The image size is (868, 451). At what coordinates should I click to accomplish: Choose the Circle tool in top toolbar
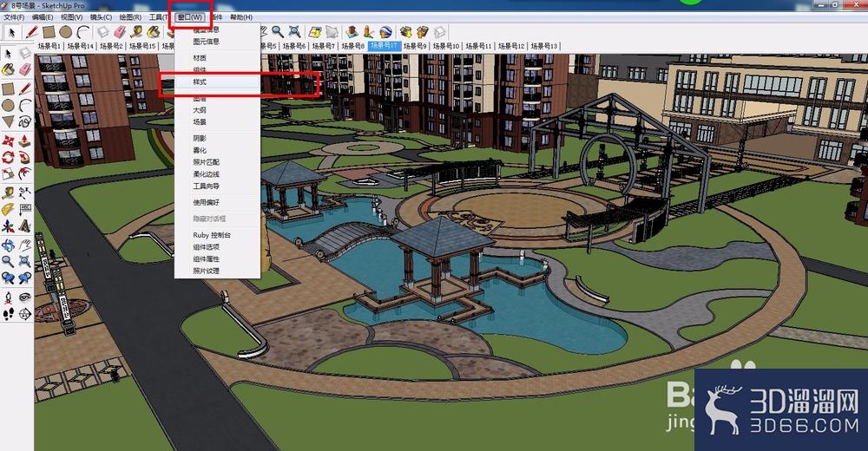tap(66, 32)
